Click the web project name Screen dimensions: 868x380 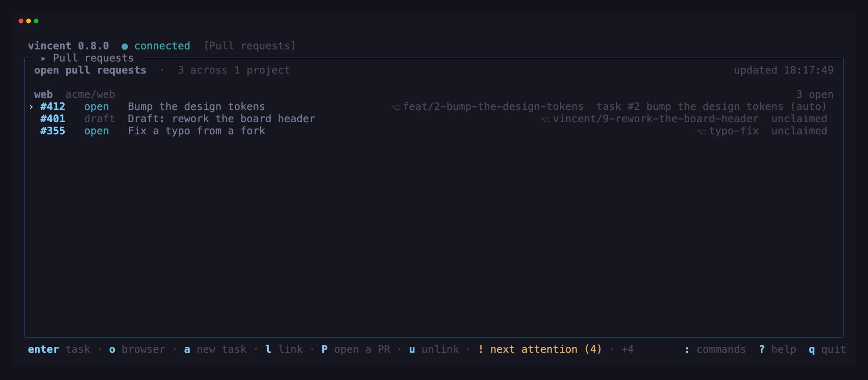click(x=43, y=95)
